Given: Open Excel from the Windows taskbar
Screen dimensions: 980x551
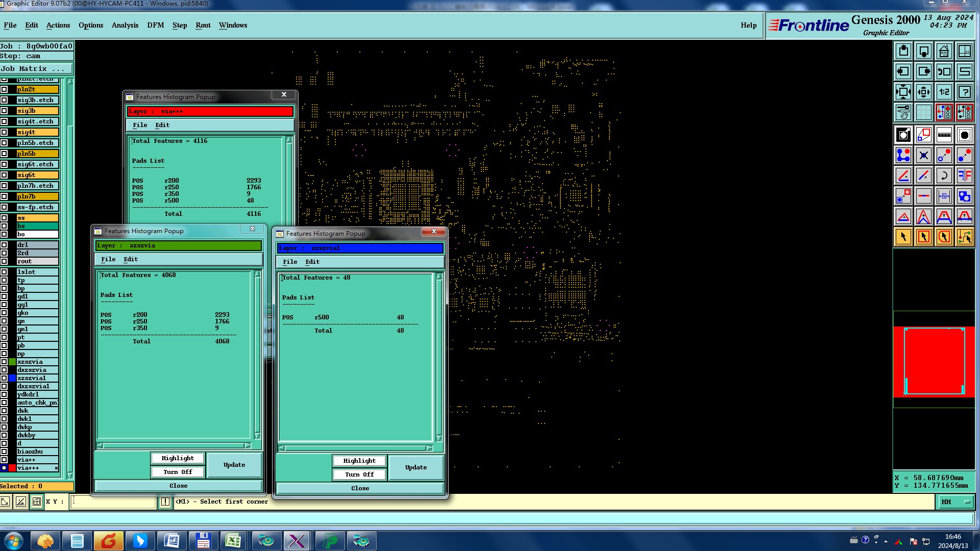Looking at the screenshot, I should (x=233, y=541).
